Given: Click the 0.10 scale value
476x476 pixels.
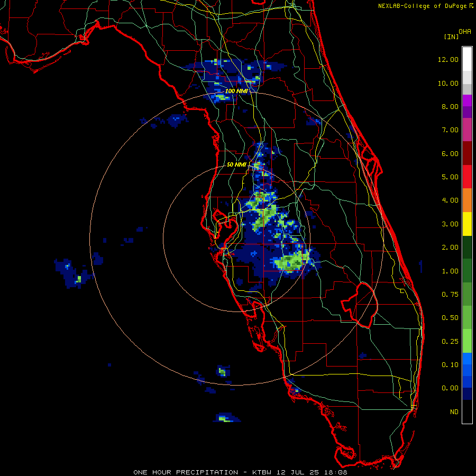Looking at the screenshot, I should pos(450,365).
